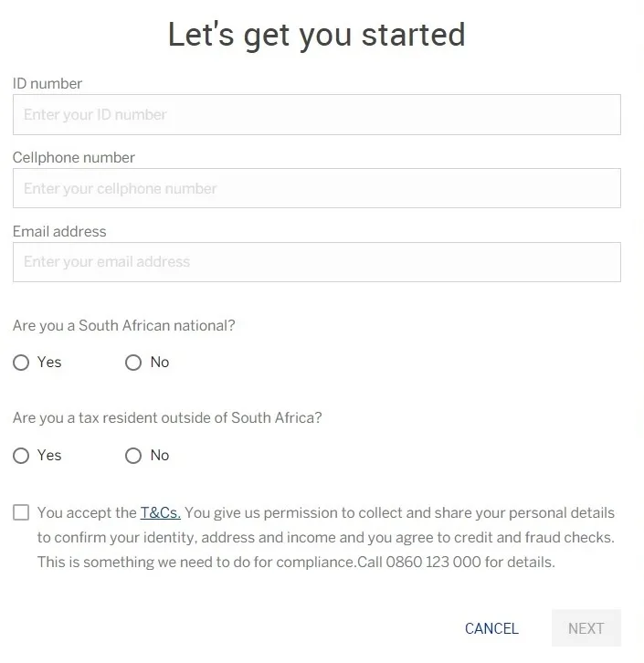Select Yes for tax resident outside South Africa
This screenshot has width=644, height=663.
coord(21,456)
